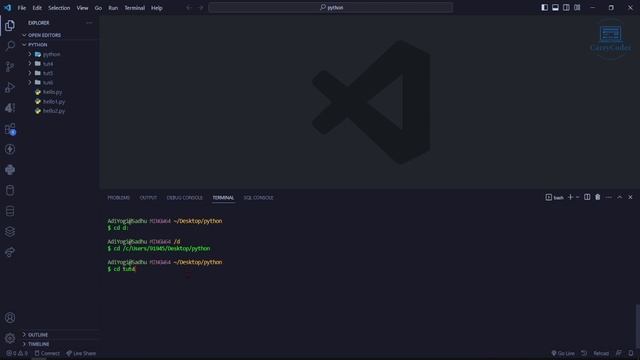Open the Accounts icon
Image resolution: width=640 pixels, height=360 pixels.
pyautogui.click(x=10, y=318)
